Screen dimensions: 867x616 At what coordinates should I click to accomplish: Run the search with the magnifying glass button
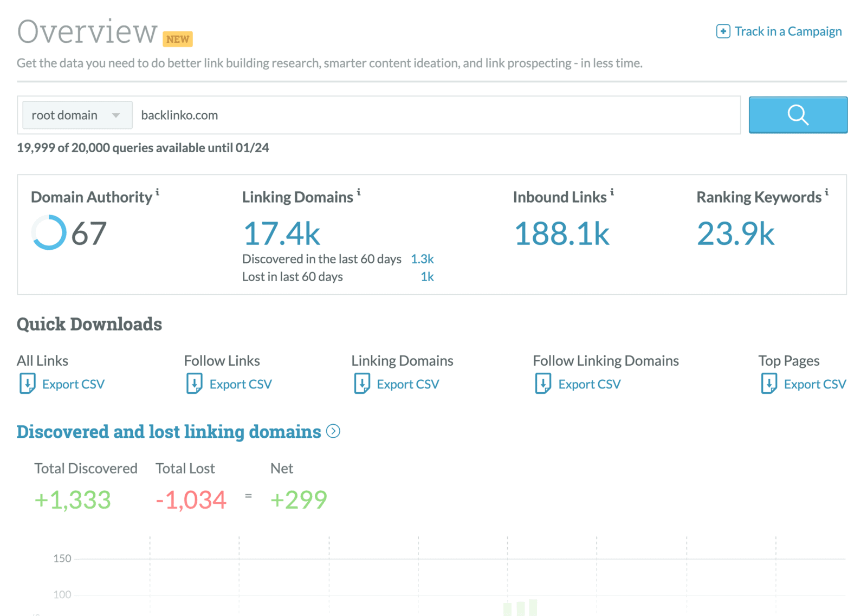point(798,115)
